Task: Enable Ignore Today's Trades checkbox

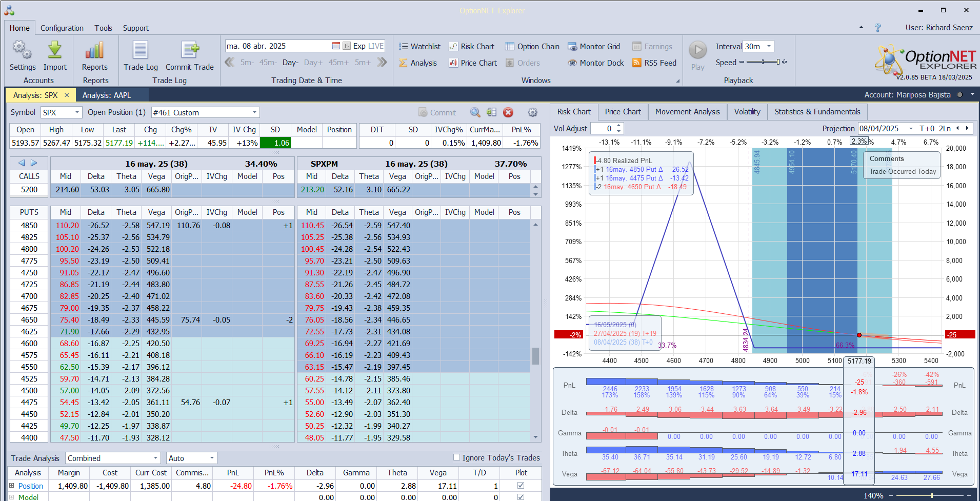Action: click(x=456, y=457)
